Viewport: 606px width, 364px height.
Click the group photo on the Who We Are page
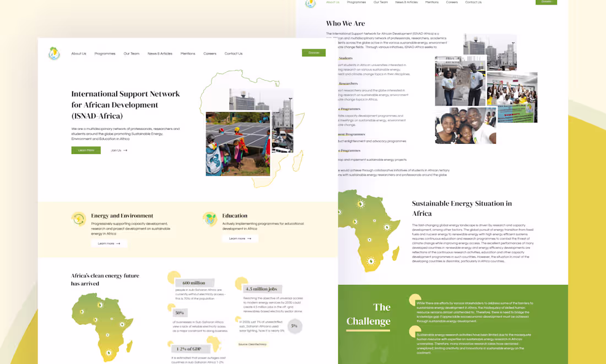point(466,126)
